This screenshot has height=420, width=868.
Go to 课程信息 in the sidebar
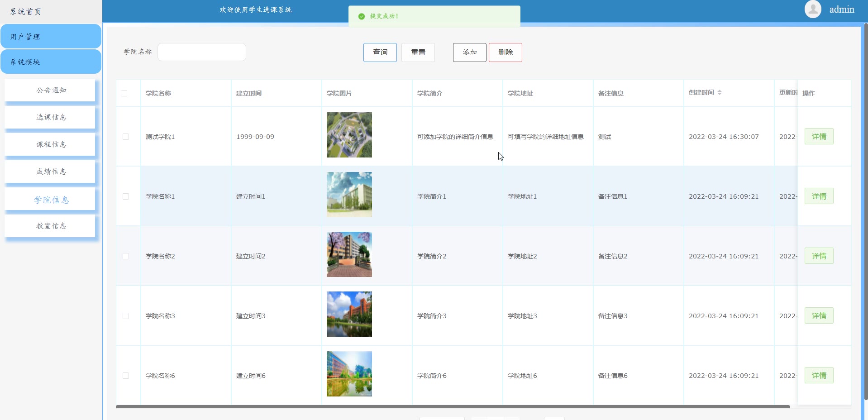click(x=51, y=144)
